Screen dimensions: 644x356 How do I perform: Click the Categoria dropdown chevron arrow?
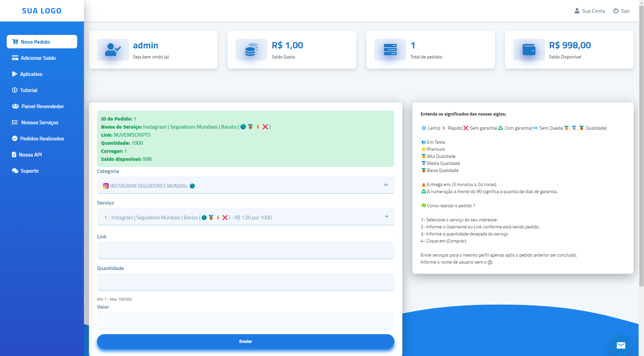coord(386,185)
